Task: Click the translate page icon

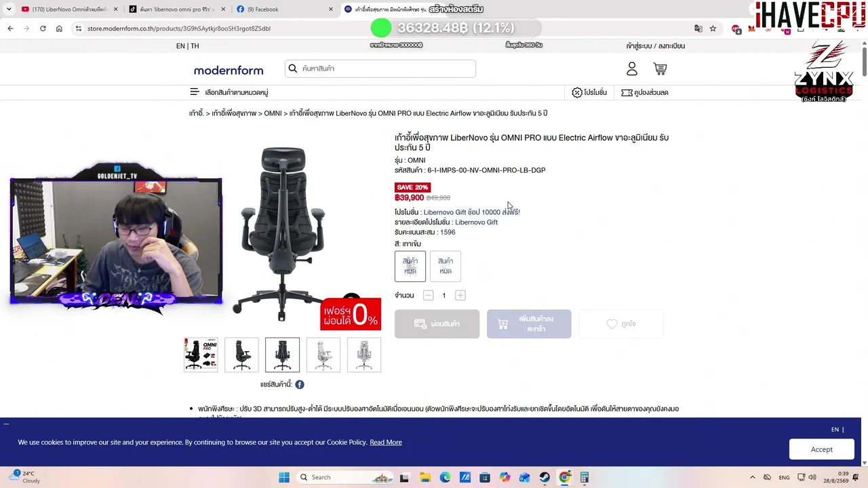Action: (698, 28)
